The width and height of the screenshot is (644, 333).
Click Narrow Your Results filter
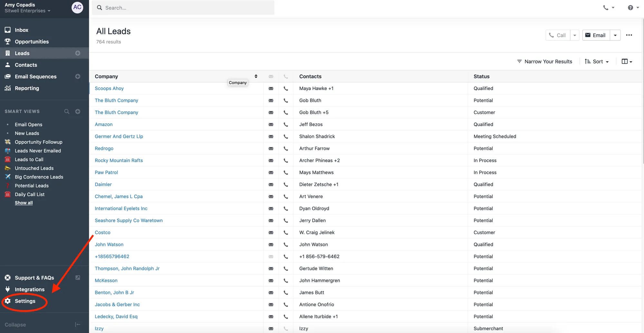(x=545, y=62)
